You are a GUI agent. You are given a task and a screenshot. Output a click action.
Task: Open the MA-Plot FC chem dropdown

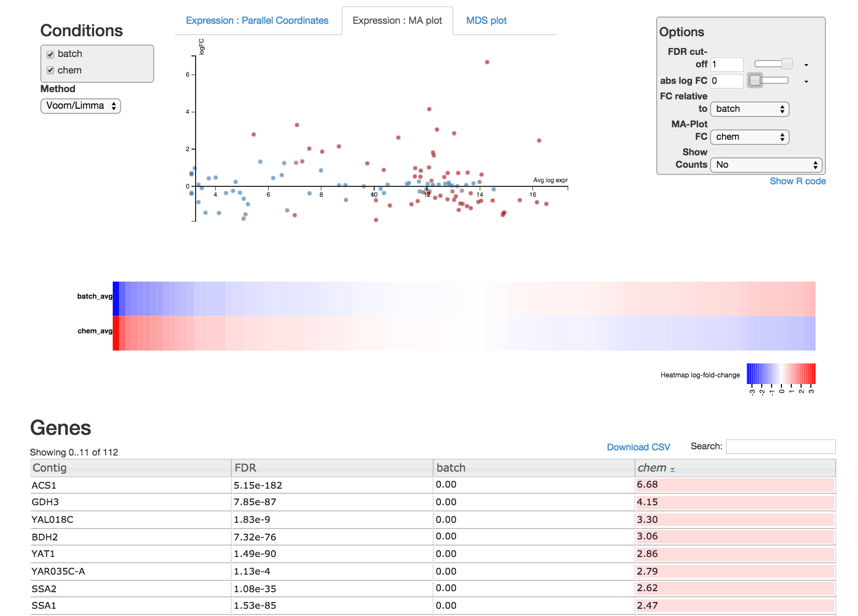750,137
